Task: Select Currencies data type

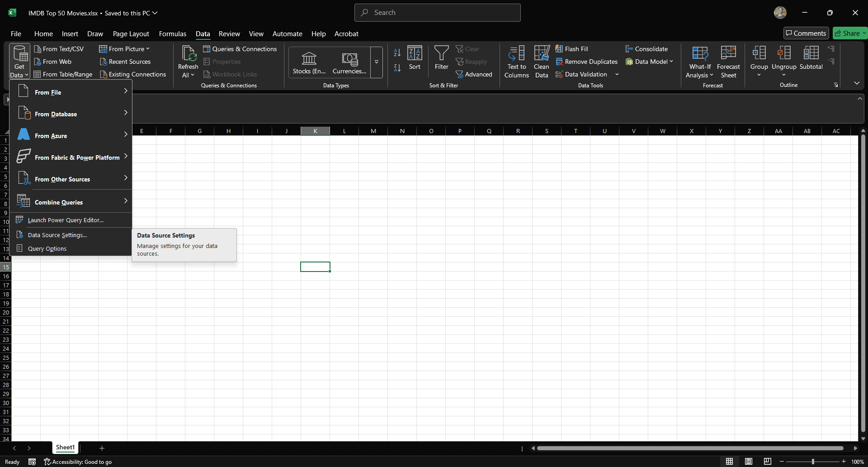Action: (349, 62)
